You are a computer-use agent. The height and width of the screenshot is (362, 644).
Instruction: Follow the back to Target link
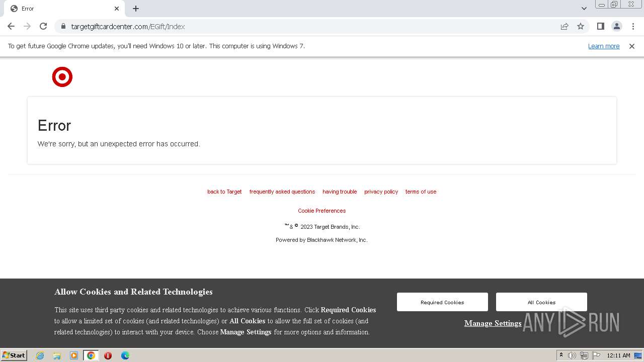(224, 192)
